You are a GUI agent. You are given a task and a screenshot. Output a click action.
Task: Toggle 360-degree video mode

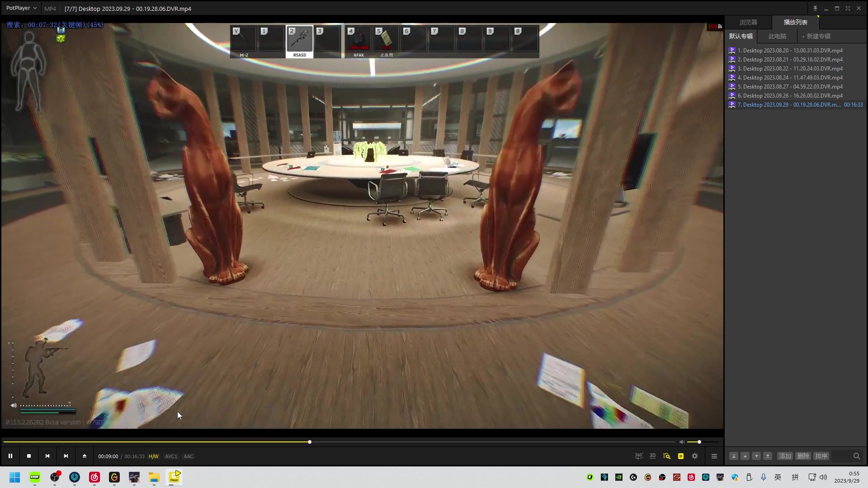(639, 456)
